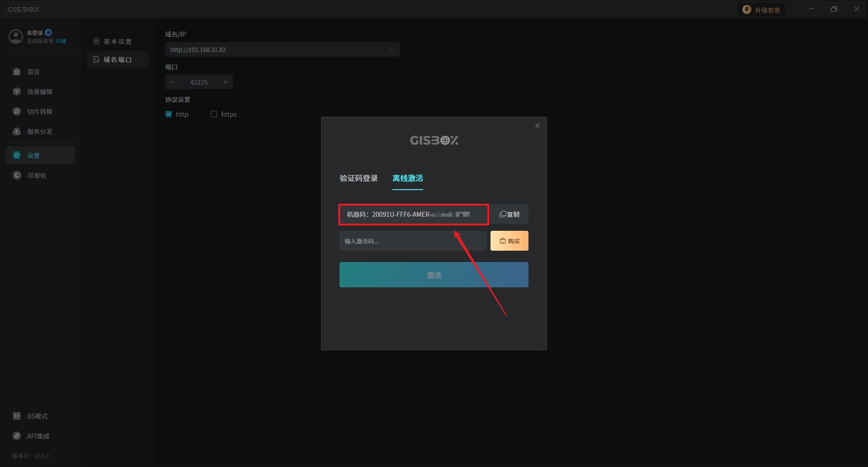This screenshot has height=467, width=868.
Task: Open Service Distribution (服务分发) icon
Action: pos(17,132)
